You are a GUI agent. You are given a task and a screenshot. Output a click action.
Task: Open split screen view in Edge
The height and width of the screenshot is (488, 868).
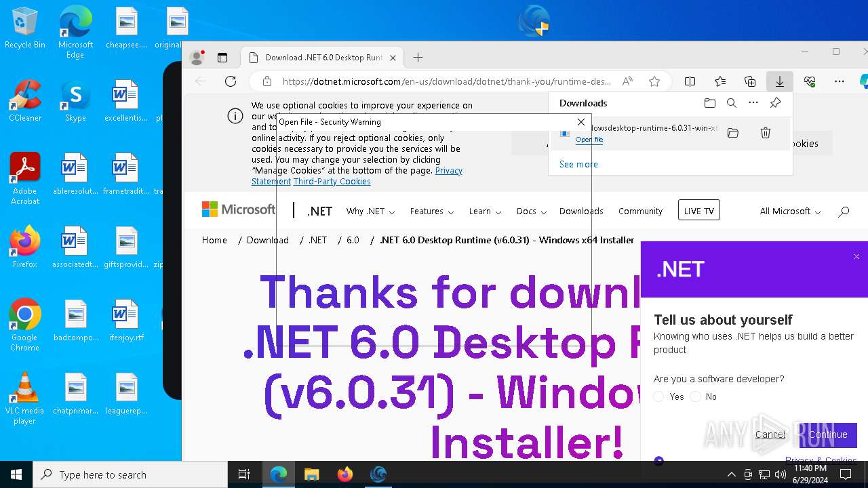(690, 81)
